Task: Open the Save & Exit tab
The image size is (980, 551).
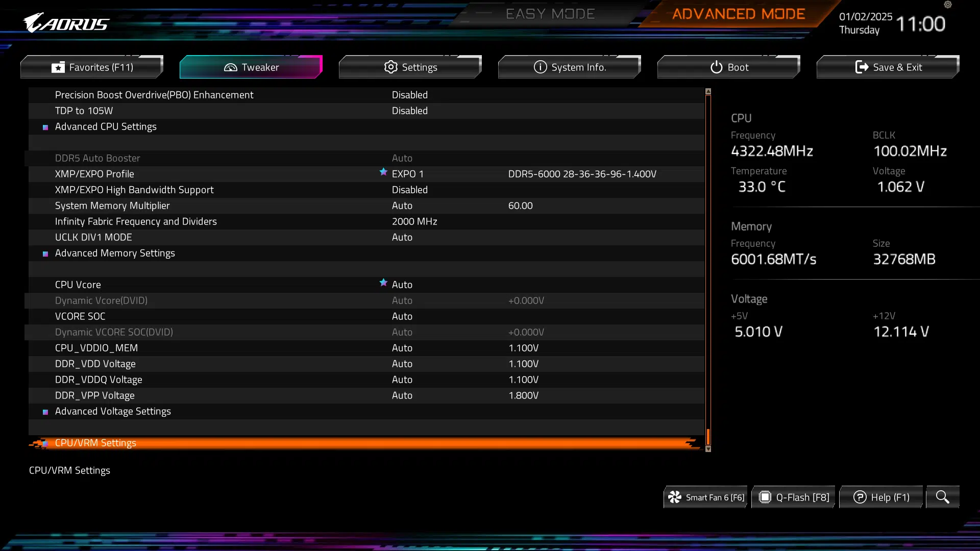Action: (x=888, y=67)
